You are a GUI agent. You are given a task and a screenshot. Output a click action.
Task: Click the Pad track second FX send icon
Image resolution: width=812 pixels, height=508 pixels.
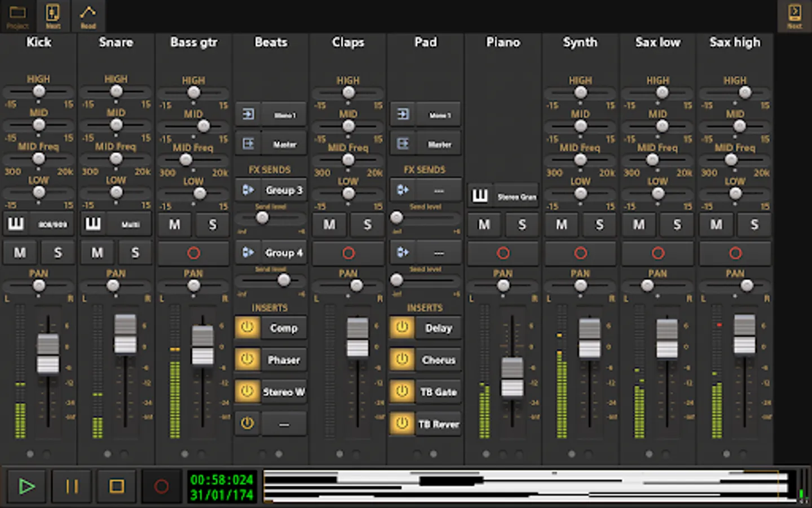tap(403, 252)
